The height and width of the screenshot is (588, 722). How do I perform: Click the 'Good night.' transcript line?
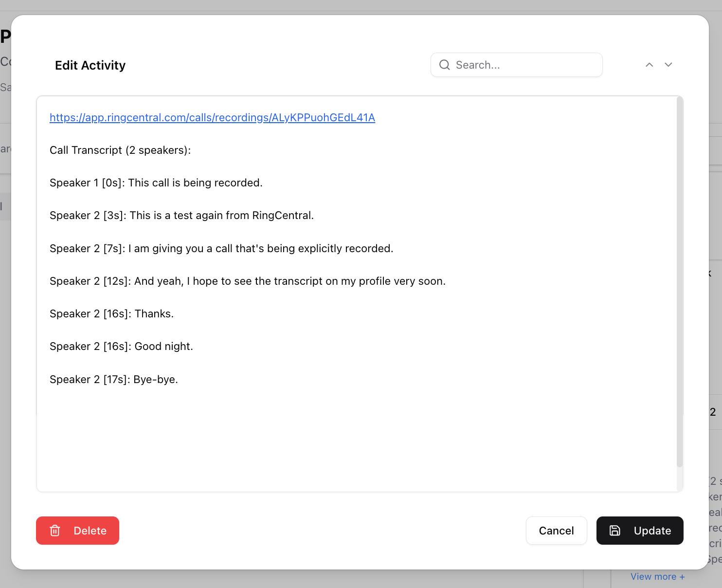(x=122, y=347)
